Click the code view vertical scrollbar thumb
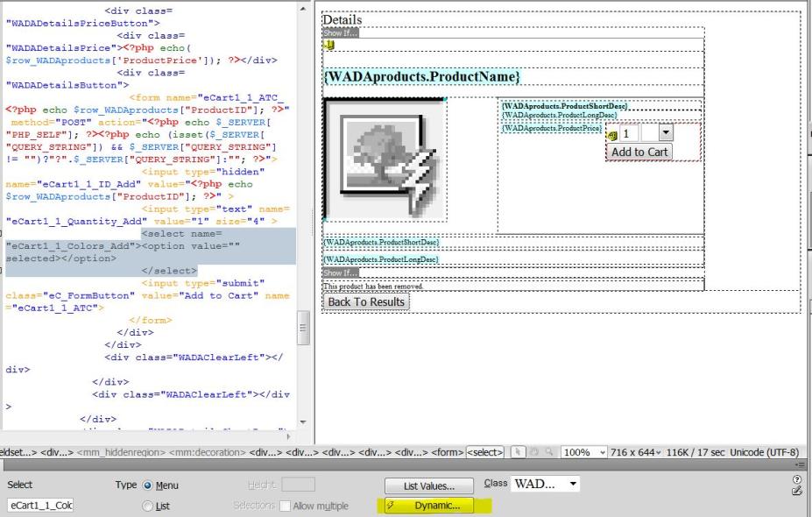Image resolution: width=812 pixels, height=517 pixels. coord(303,328)
